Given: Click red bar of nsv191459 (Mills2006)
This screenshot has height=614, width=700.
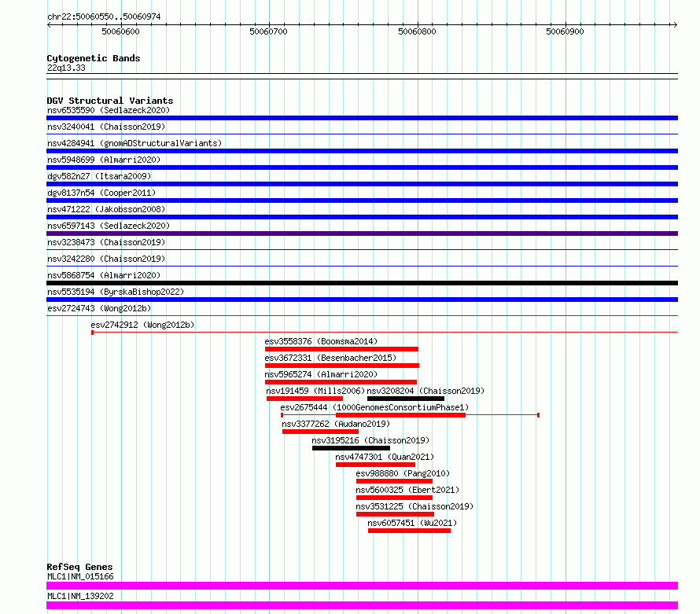Looking at the screenshot, I should [304, 399].
